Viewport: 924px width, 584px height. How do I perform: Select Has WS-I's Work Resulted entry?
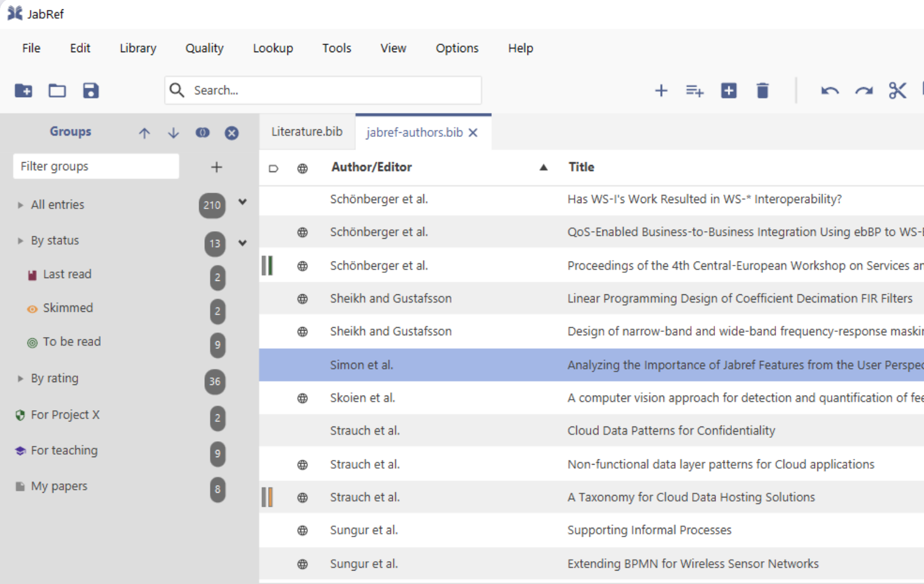(x=591, y=200)
